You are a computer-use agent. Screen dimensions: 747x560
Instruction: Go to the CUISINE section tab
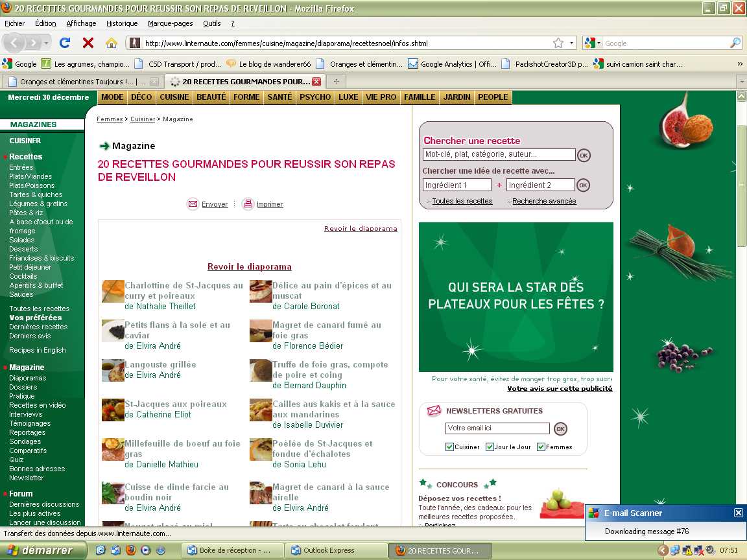174,97
